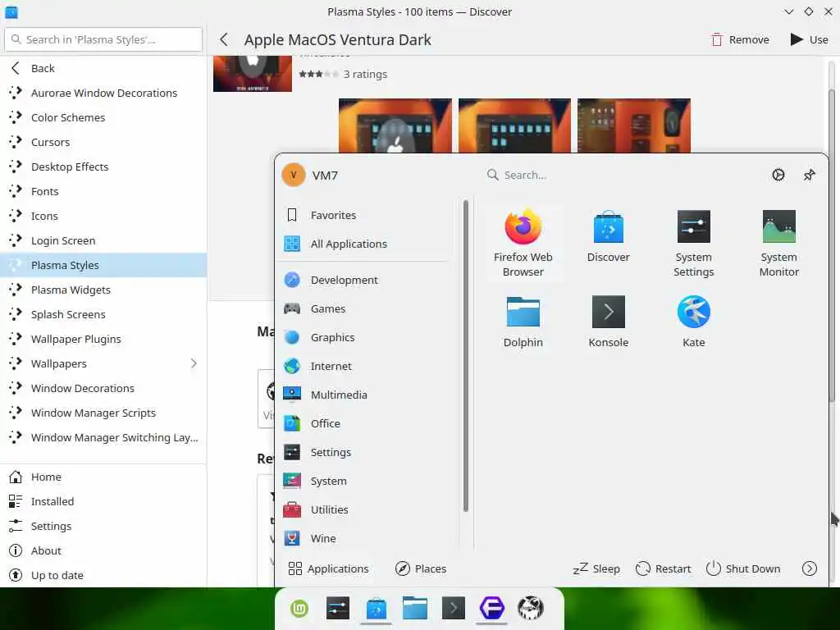Viewport: 840px width, 630px height.
Task: Open Window Manager Scripts category
Action: tap(103, 413)
